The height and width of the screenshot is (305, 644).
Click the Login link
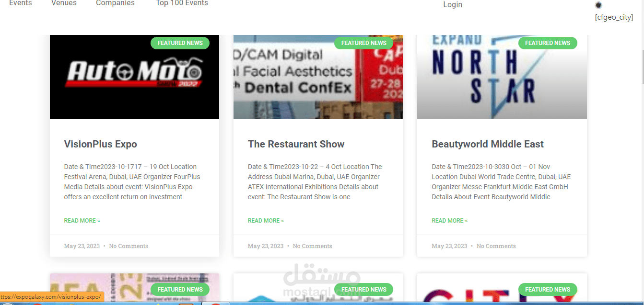tap(453, 5)
